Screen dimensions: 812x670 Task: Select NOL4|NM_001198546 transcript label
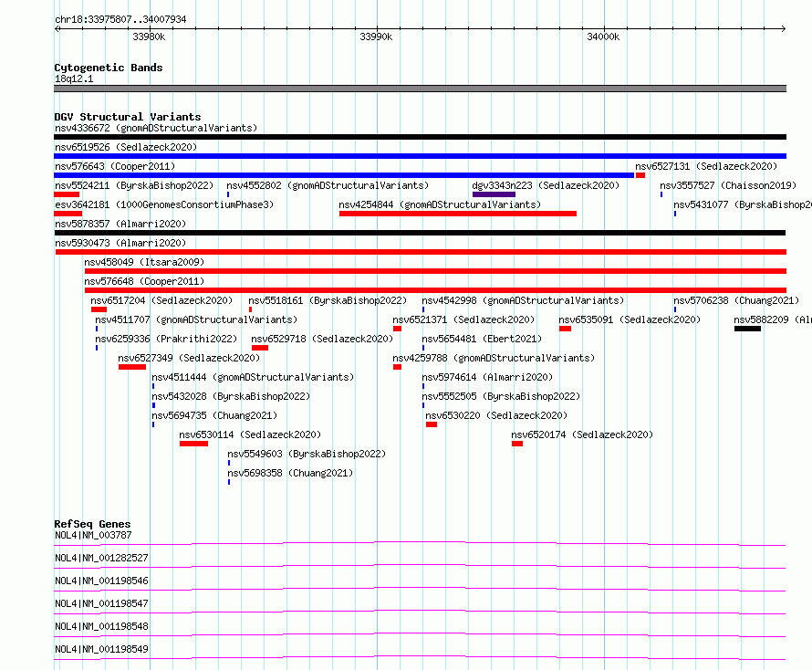click(101, 581)
